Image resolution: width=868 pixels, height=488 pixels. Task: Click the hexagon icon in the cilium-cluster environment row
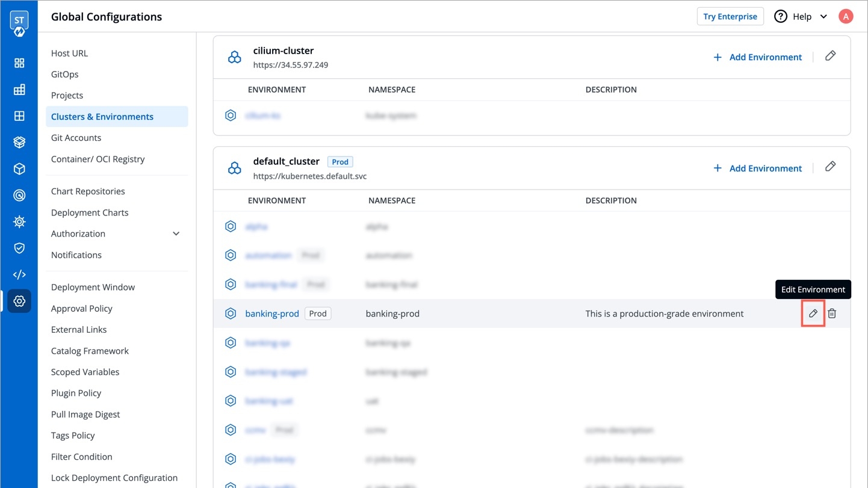coord(231,116)
